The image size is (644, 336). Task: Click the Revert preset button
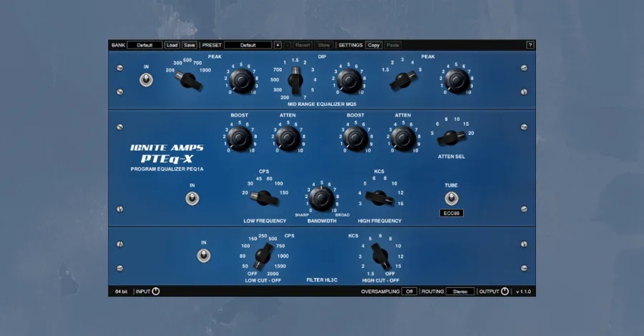pyautogui.click(x=303, y=45)
